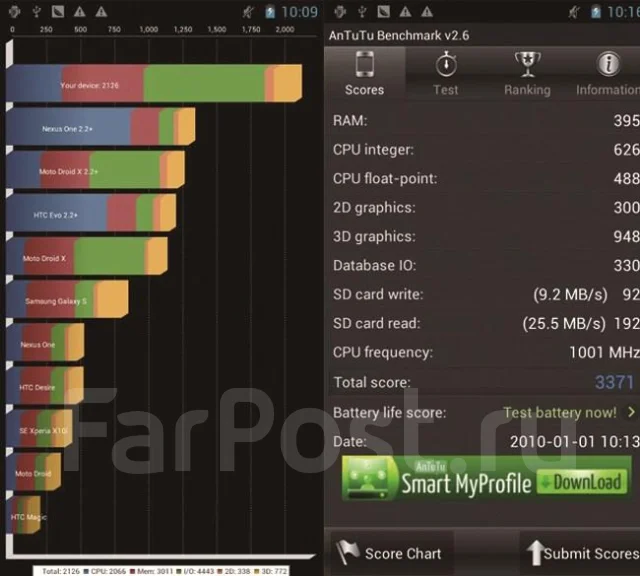Click the 'Database IO:' row label
The image size is (640, 576).
pos(374,265)
